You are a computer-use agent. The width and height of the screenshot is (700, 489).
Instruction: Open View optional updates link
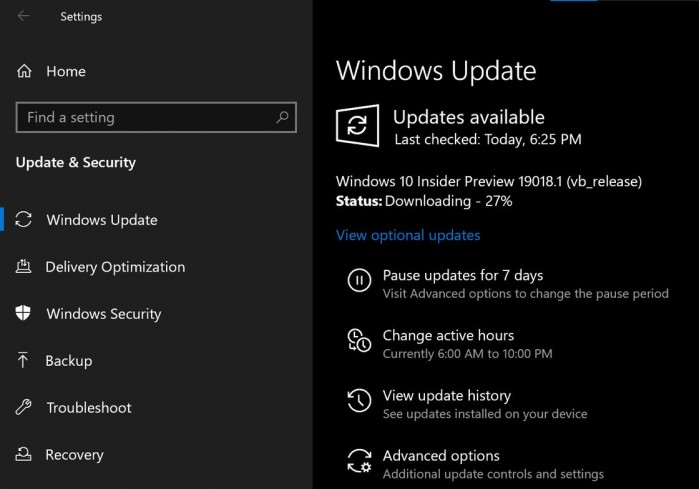408,235
